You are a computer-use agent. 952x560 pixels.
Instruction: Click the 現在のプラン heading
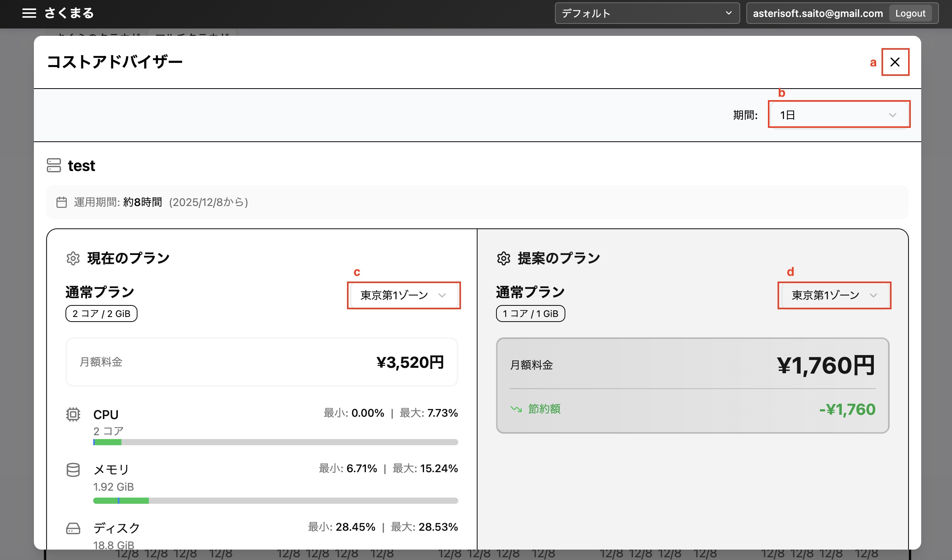point(129,258)
